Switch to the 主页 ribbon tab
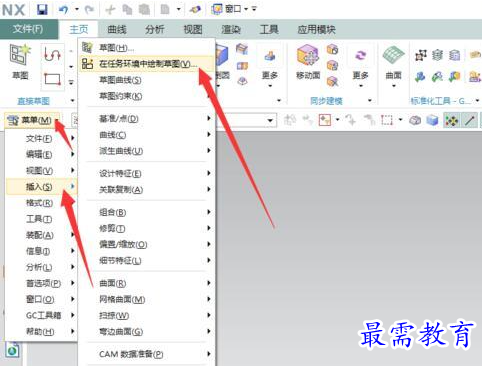The image size is (482, 366). [x=79, y=29]
